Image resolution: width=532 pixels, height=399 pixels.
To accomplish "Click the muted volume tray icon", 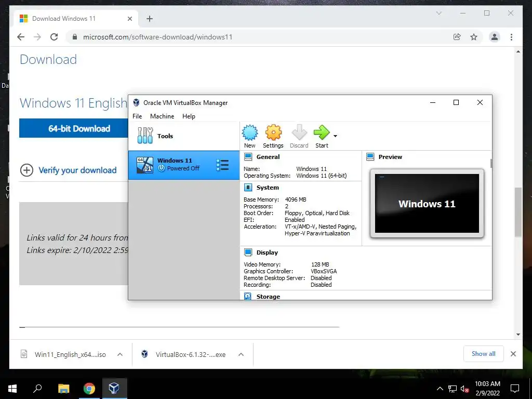I will [x=464, y=389].
